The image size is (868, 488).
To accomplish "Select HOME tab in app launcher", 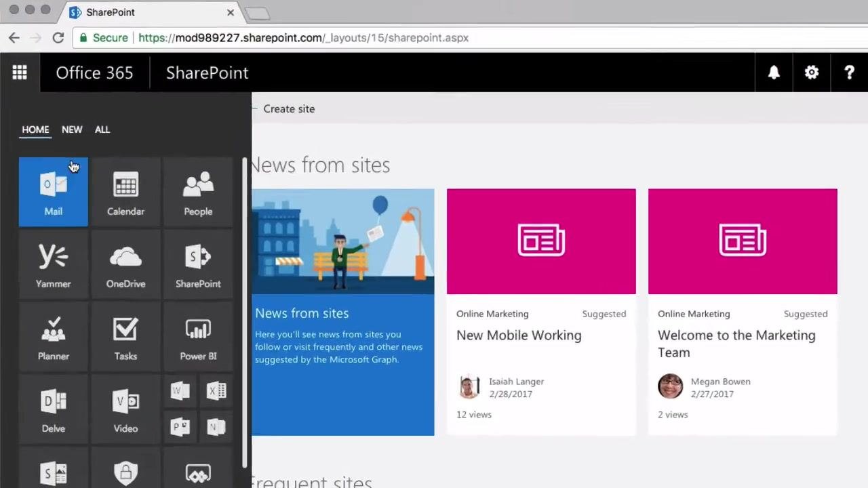I will (35, 129).
